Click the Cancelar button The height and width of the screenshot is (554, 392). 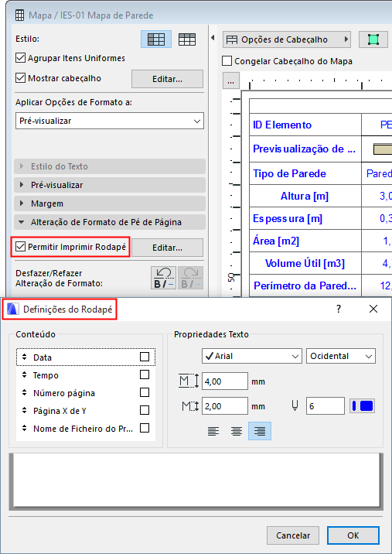[x=293, y=535]
